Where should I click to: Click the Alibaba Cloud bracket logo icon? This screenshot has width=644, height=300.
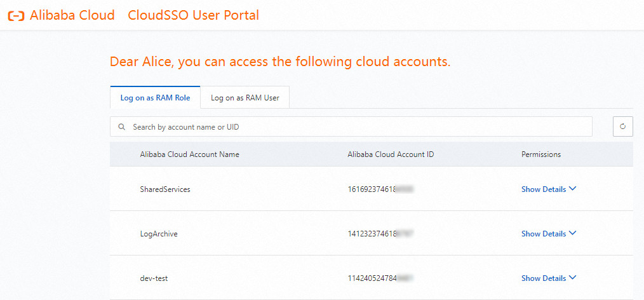pos(16,16)
